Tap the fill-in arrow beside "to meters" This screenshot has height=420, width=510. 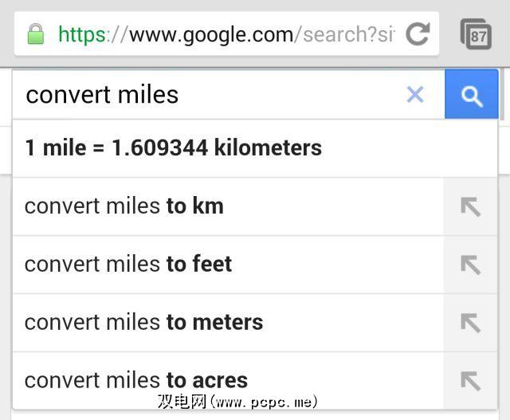(470, 323)
